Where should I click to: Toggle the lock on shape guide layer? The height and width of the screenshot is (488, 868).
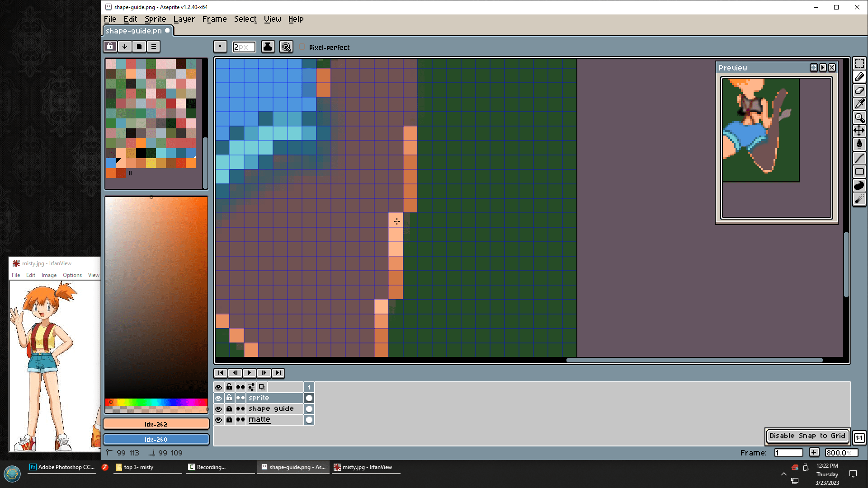click(x=229, y=409)
